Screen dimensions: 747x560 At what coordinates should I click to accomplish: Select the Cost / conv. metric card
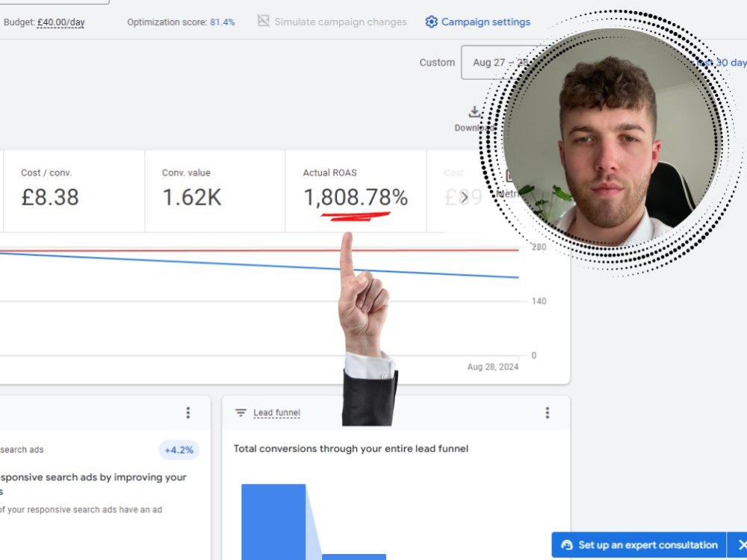coord(74,191)
